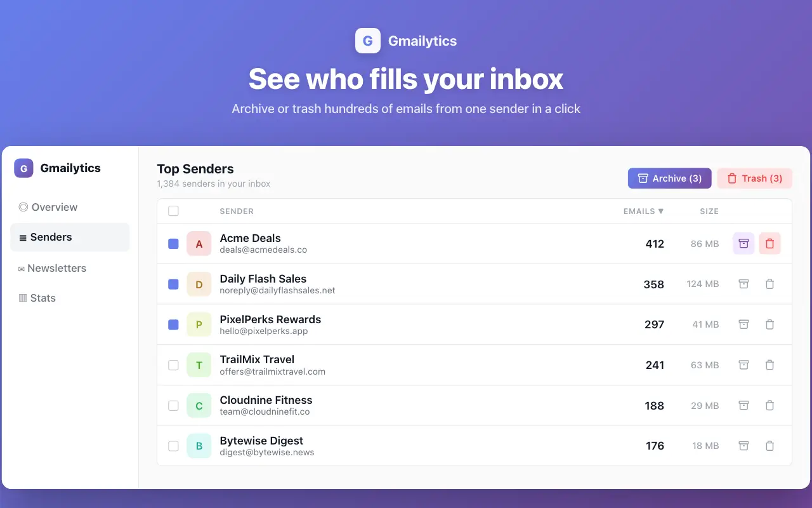Archive emails from Acme Deals row
The width and height of the screenshot is (812, 508).
pyautogui.click(x=743, y=243)
